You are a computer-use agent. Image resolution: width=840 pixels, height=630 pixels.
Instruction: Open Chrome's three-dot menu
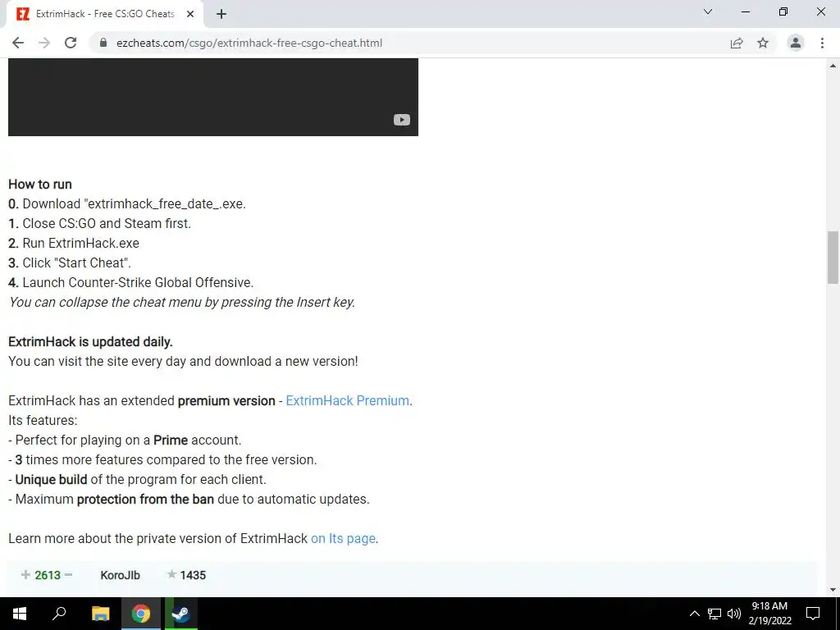pyautogui.click(x=822, y=43)
